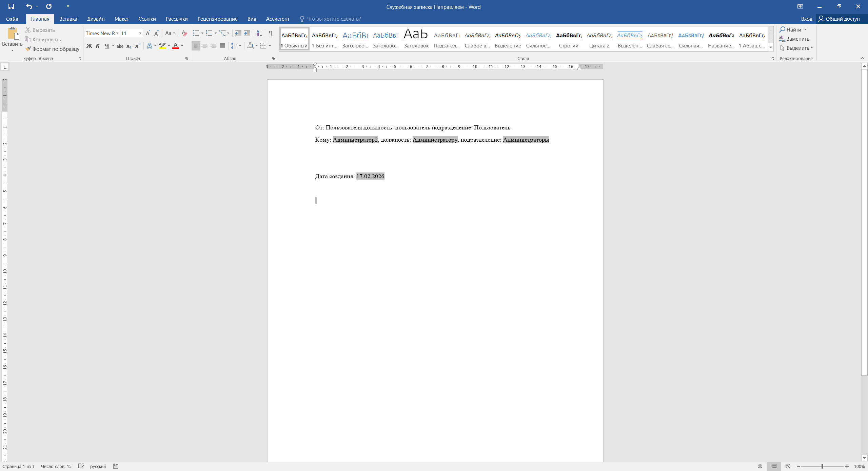Open the font name dropdown

(117, 33)
